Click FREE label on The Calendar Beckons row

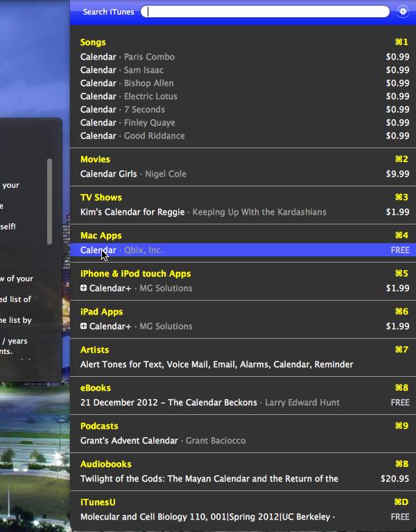400,402
